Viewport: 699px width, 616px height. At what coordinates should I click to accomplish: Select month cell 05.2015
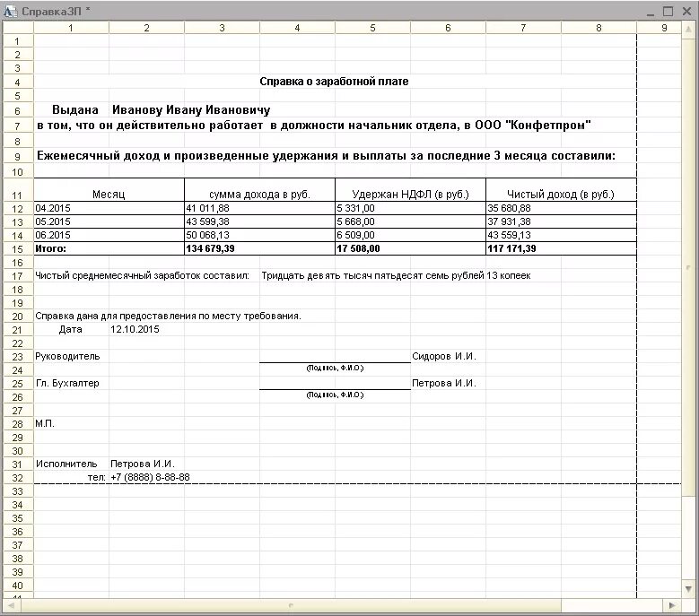click(109, 221)
